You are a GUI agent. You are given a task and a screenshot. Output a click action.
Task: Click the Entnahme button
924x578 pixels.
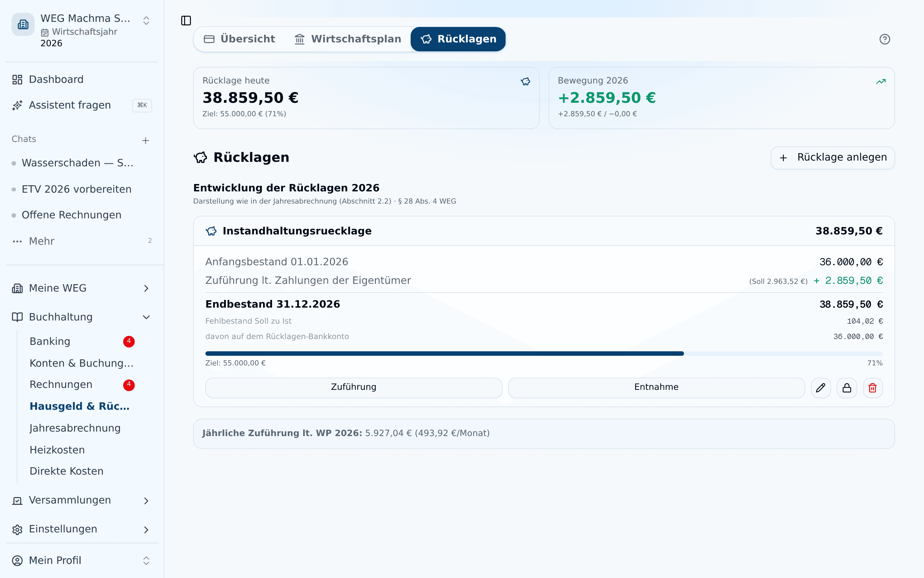(656, 388)
